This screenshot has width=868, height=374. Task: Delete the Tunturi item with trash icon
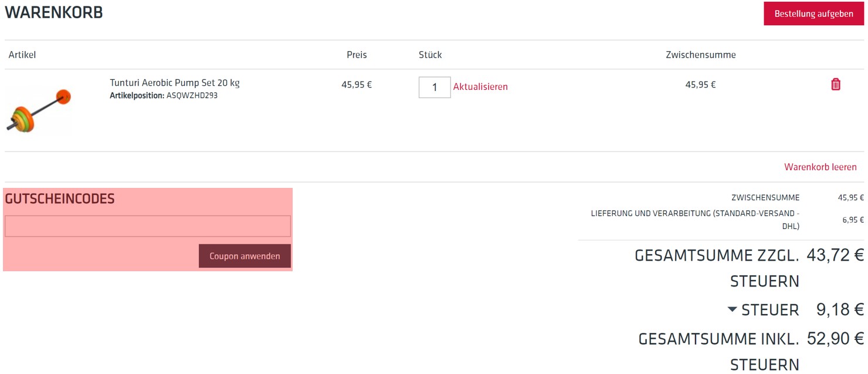836,85
